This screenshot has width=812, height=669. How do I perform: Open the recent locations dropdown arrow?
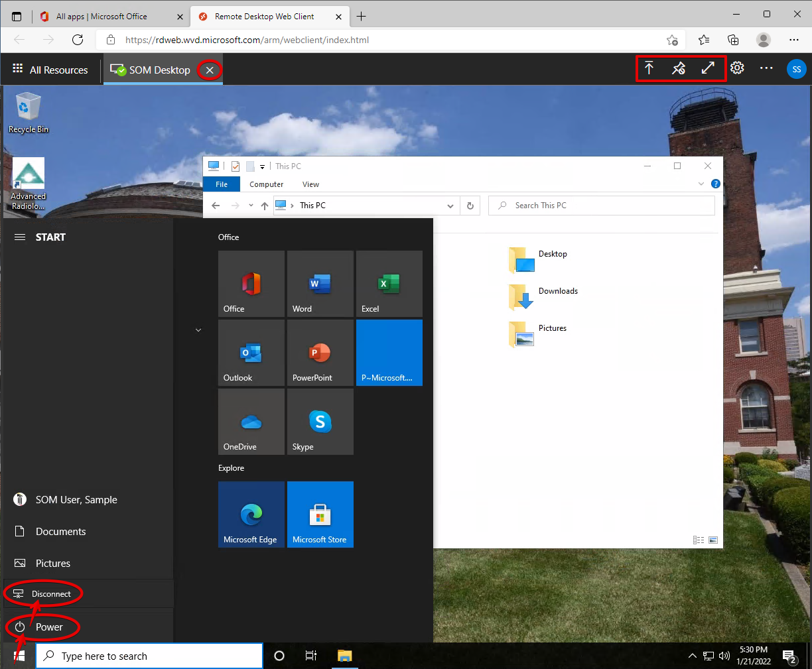[x=251, y=206]
